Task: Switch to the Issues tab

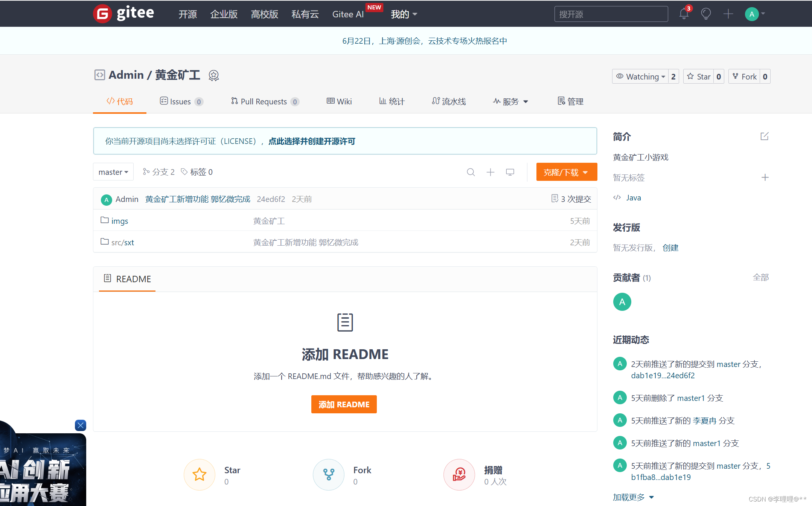Action: point(181,101)
